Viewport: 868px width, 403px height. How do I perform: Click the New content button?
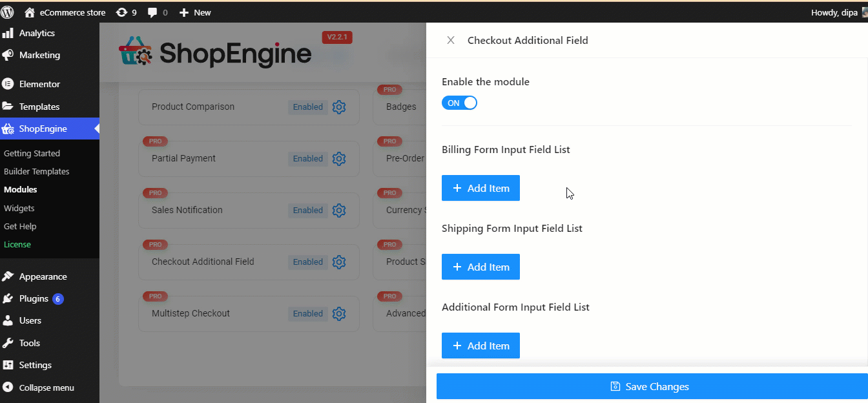(x=194, y=12)
